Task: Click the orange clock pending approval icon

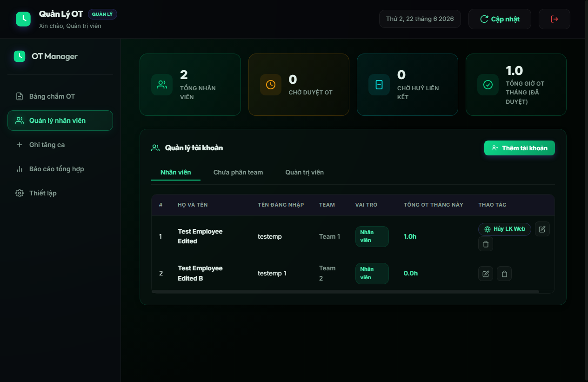Action: click(270, 85)
